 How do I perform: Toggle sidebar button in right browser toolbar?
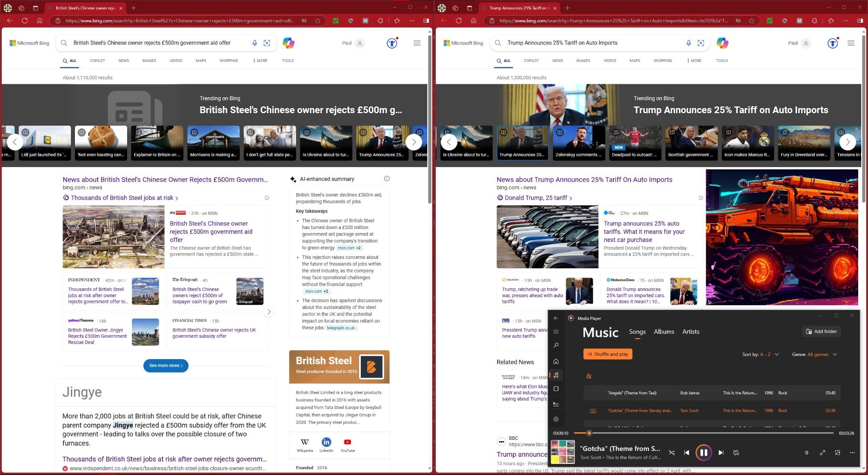[860, 20]
